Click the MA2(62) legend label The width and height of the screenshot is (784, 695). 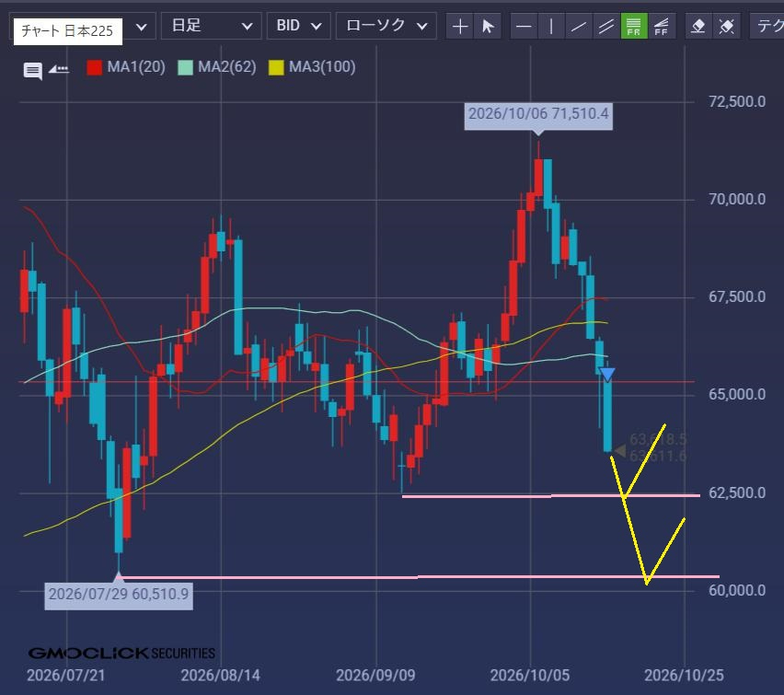[x=227, y=67]
